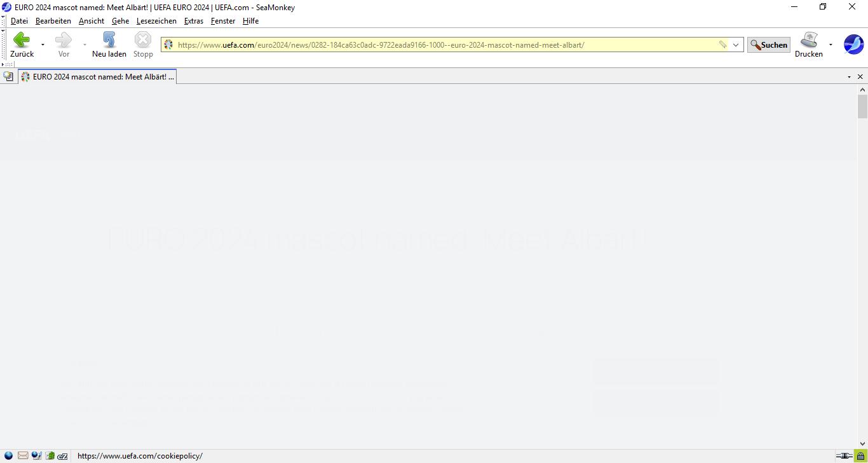868x463 pixels.
Task: Collapse the navigation toolbar grippy
Action: [3, 45]
